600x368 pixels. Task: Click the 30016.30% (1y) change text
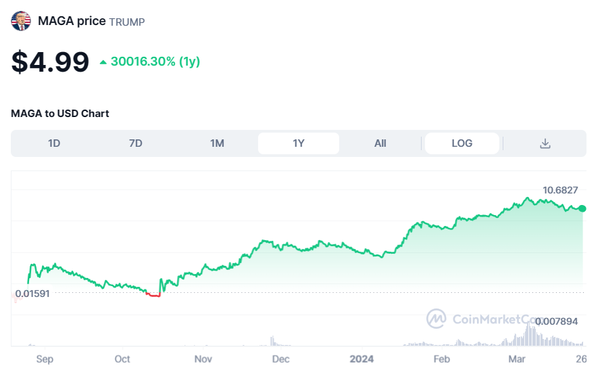tap(155, 61)
